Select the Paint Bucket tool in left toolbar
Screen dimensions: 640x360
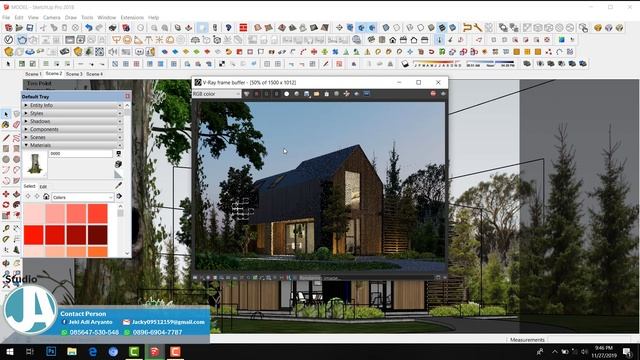pyautogui.click(x=6, y=125)
